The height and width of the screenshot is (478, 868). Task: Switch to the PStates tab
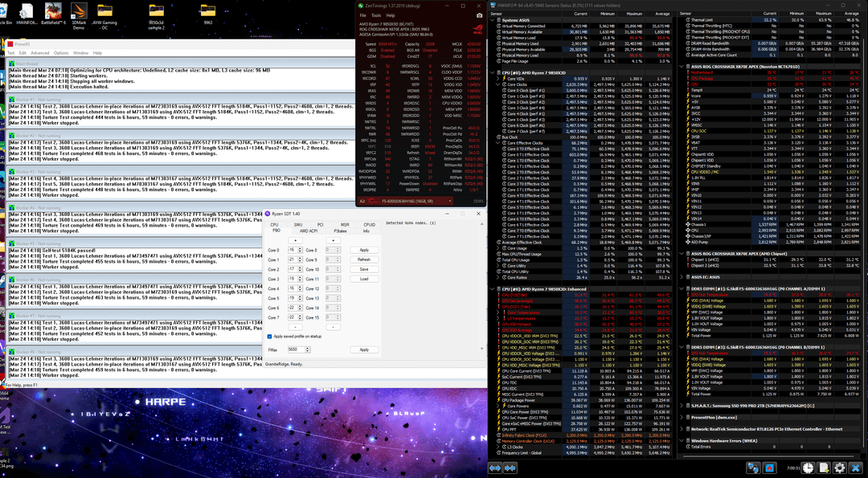pos(340,231)
